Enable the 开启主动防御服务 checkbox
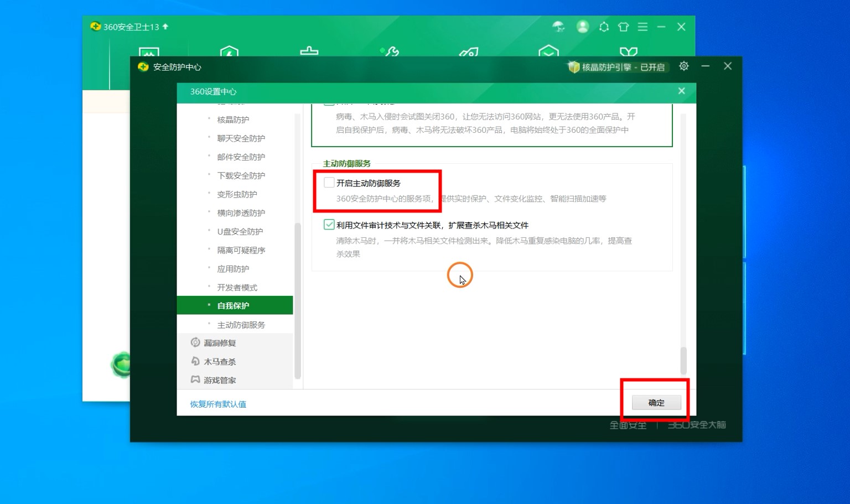The width and height of the screenshot is (850, 504). coord(329,183)
